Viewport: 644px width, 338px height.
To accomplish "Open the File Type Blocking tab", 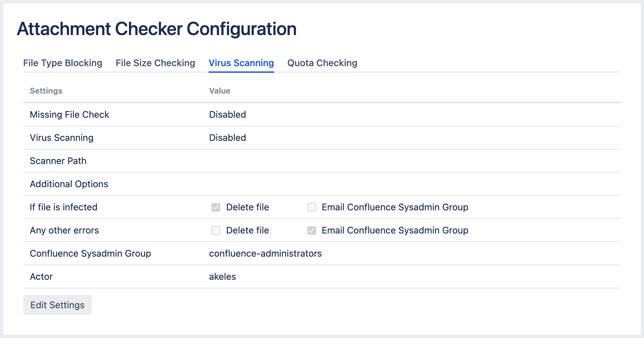I will click(x=62, y=63).
